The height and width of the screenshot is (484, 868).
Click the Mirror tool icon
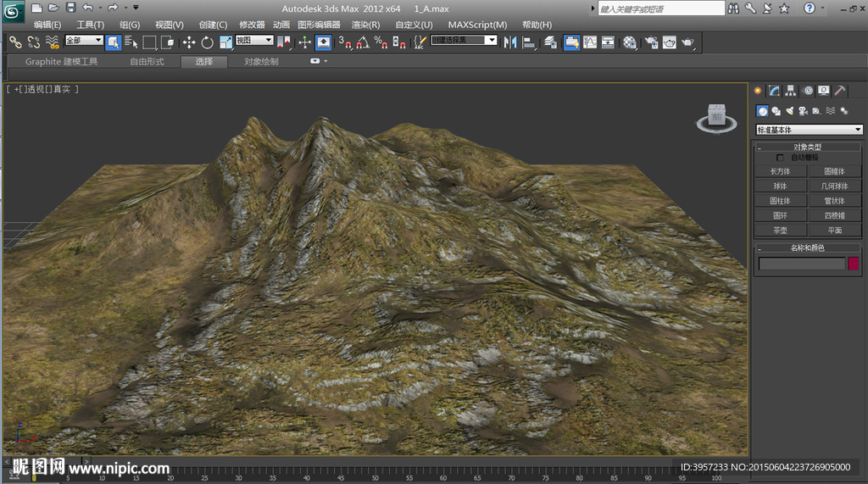[x=510, y=42]
